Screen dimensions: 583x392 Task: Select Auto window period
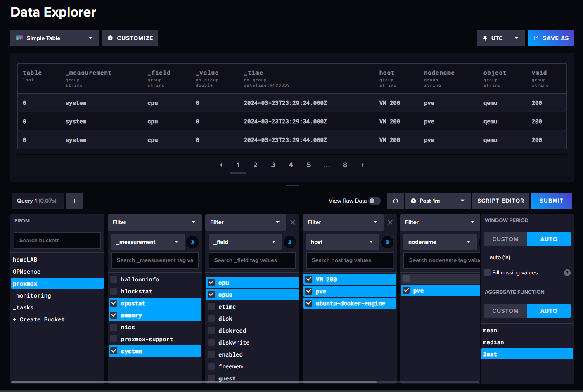pyautogui.click(x=549, y=239)
